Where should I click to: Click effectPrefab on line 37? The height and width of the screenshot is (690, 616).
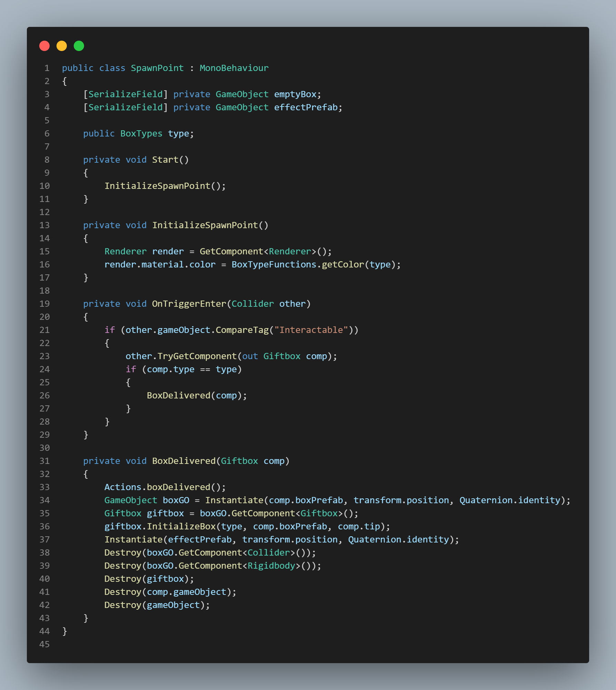click(199, 539)
